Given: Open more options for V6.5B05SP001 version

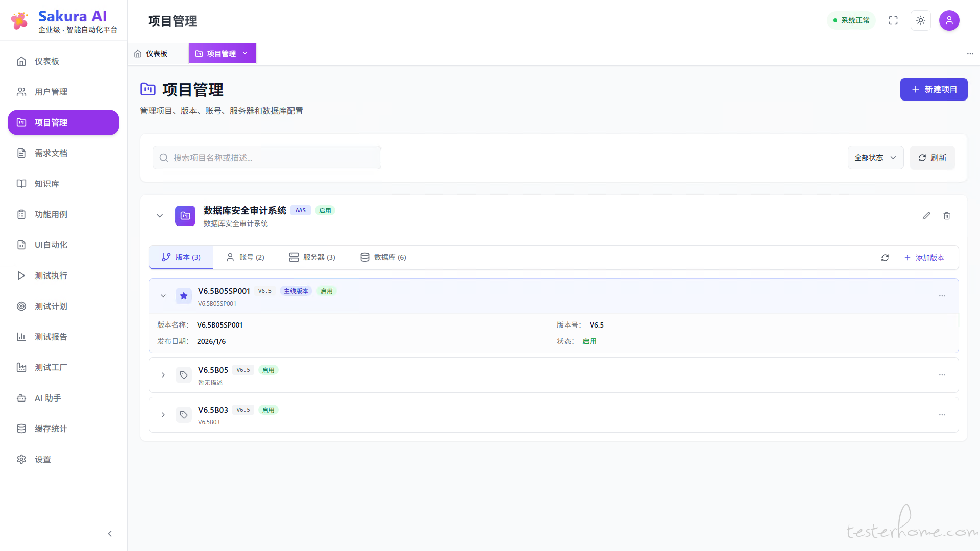Looking at the screenshot, I should click(x=942, y=296).
